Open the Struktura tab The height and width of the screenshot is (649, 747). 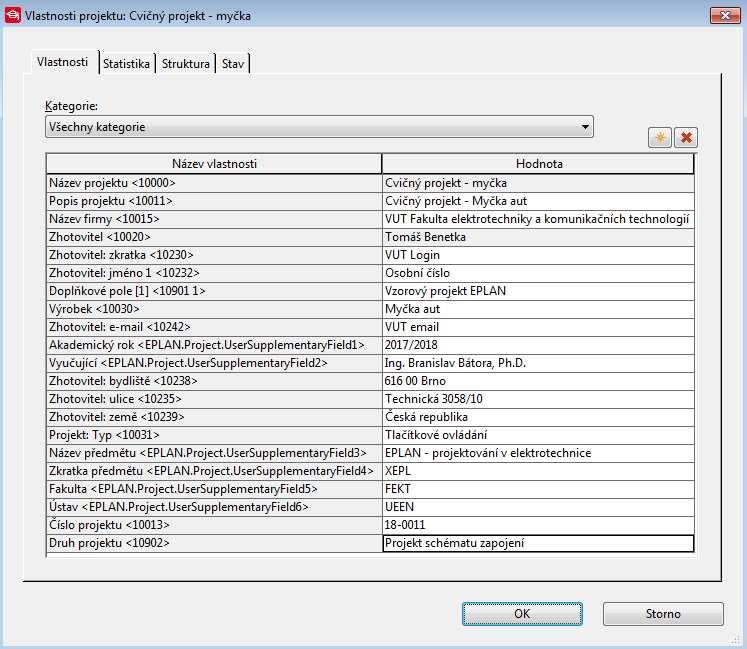(185, 63)
